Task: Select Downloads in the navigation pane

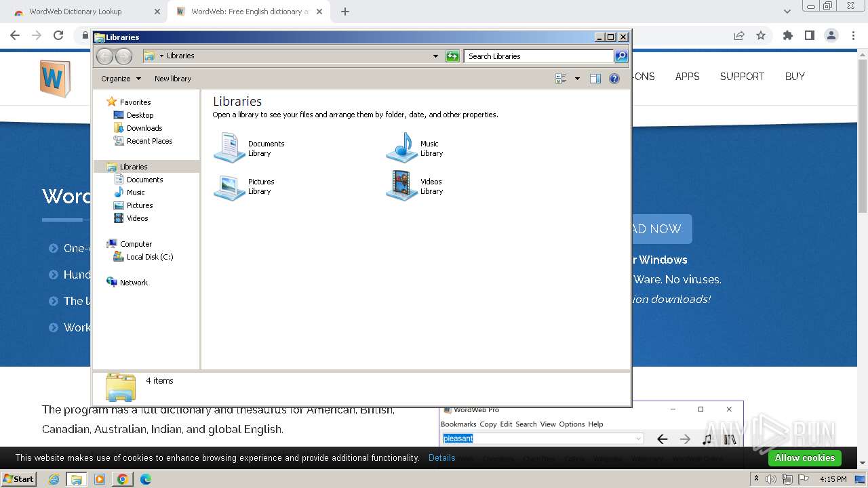Action: [x=144, y=128]
